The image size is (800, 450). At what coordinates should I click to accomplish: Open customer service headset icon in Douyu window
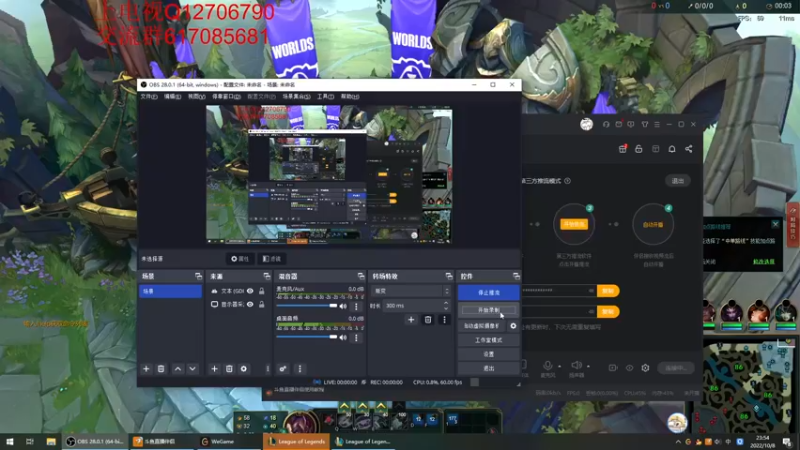pyautogui.click(x=606, y=124)
